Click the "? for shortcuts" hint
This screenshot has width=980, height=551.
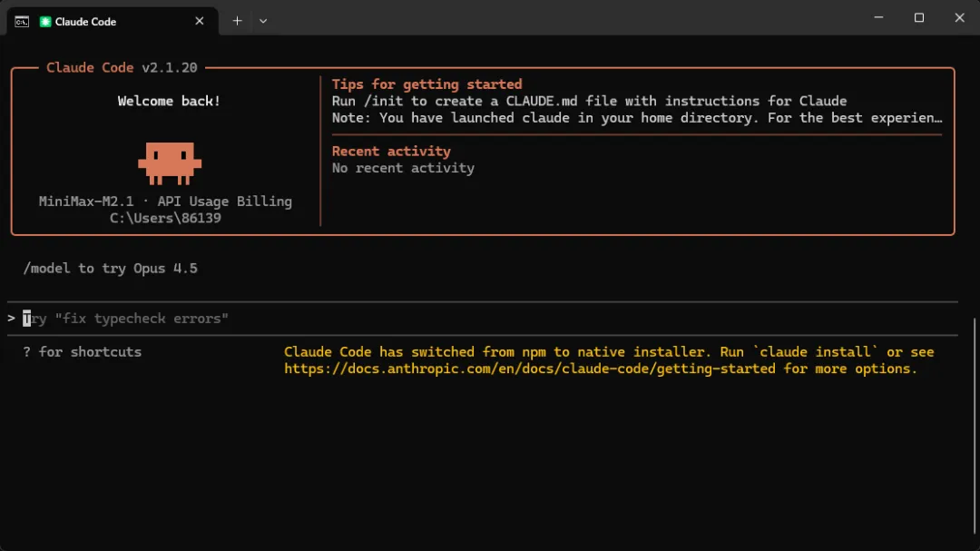[82, 352]
